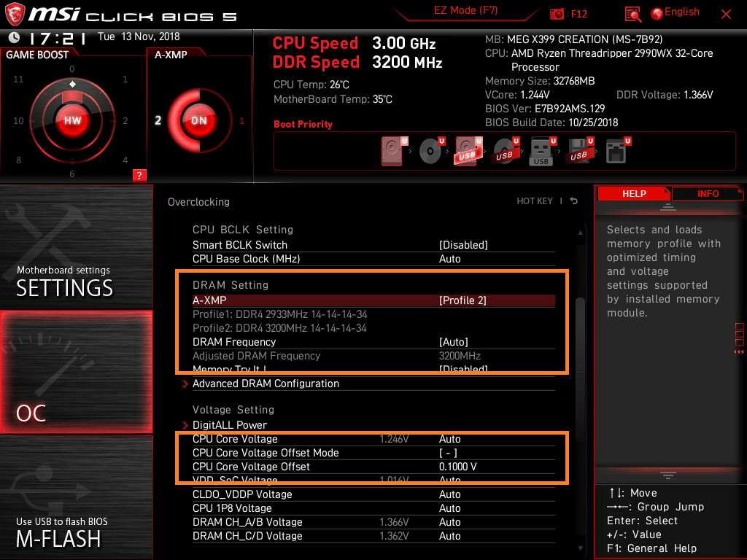Viewport: 747px width, 560px height.
Task: Open the OC overclocking section
Action: 76,372
